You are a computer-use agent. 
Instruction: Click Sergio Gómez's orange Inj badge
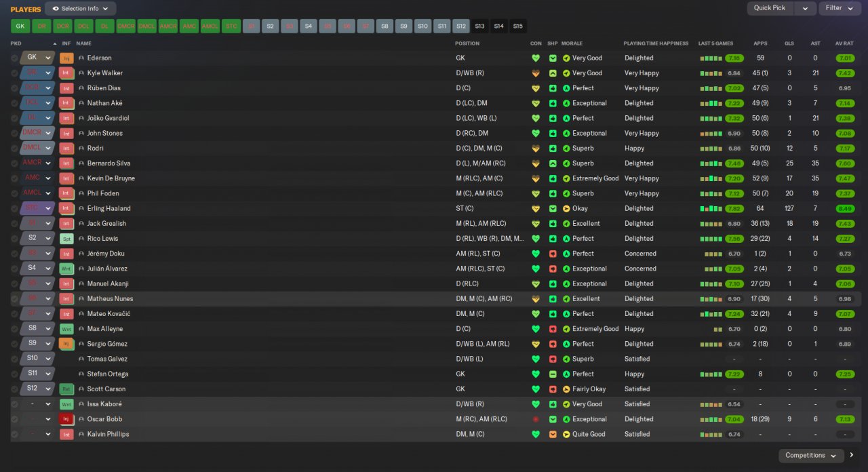66,344
